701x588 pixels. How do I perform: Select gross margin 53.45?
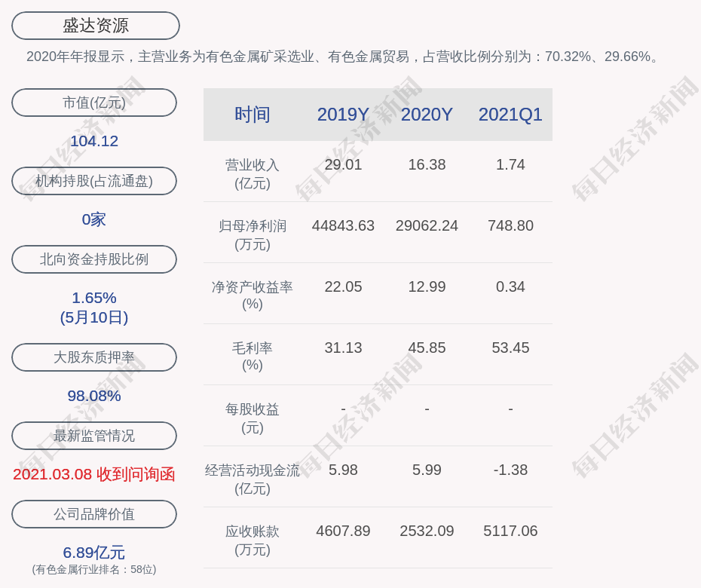[x=510, y=348]
